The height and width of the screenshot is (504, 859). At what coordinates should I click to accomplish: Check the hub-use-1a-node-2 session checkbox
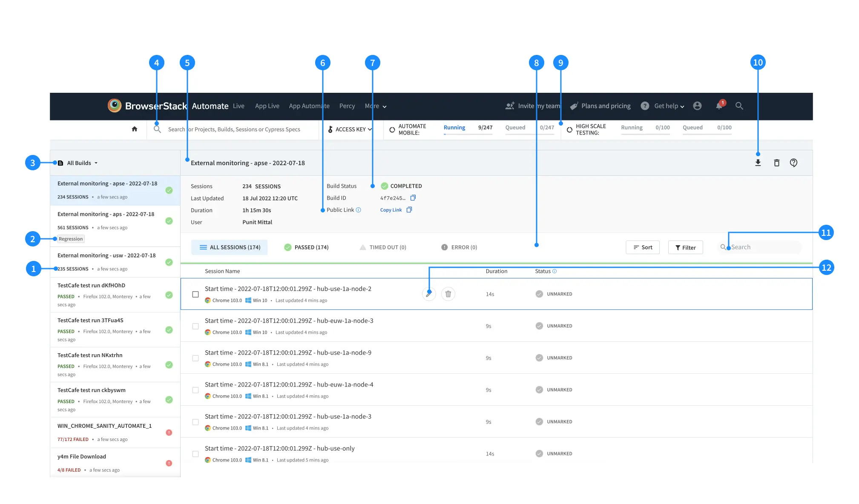click(195, 294)
